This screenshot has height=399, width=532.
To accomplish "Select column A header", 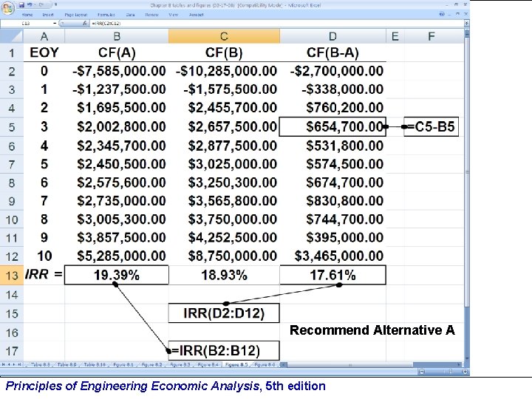I will click(44, 36).
